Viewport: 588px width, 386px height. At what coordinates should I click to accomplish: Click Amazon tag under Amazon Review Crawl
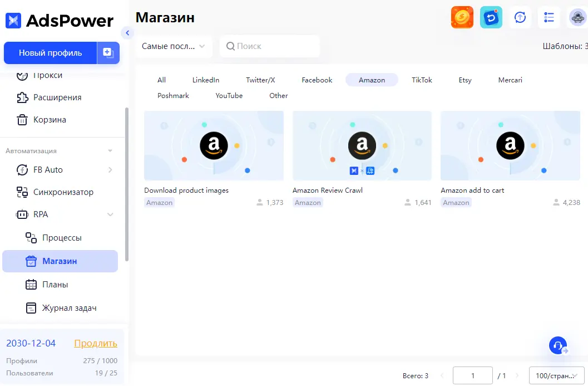pyautogui.click(x=308, y=203)
